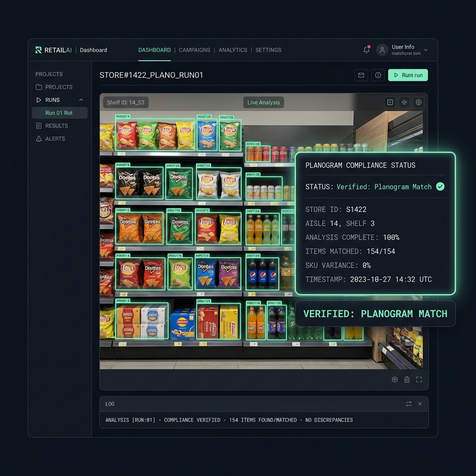Open the SETTINGS tab
Viewport: 476px width, 476px height.
[x=268, y=50]
